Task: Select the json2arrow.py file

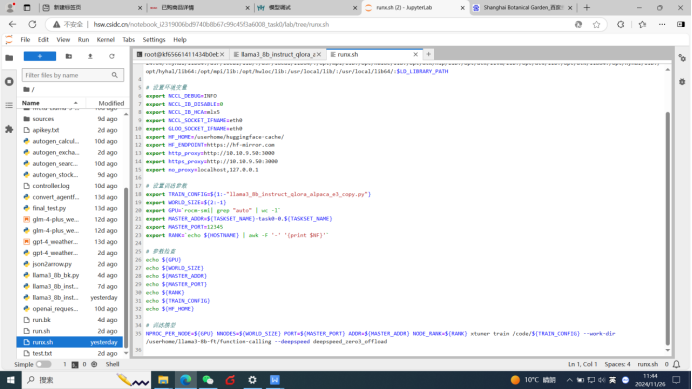Action: [x=70, y=264]
